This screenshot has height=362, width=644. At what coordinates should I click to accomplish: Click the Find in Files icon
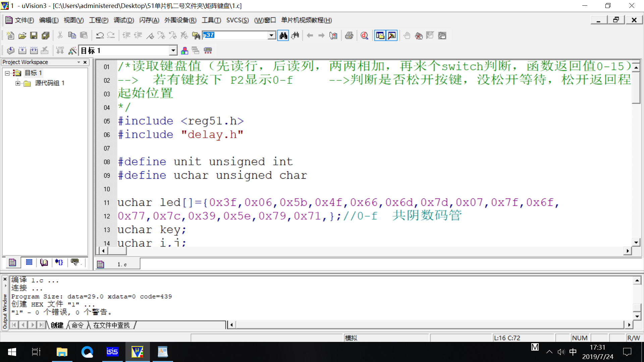pyautogui.click(x=196, y=35)
